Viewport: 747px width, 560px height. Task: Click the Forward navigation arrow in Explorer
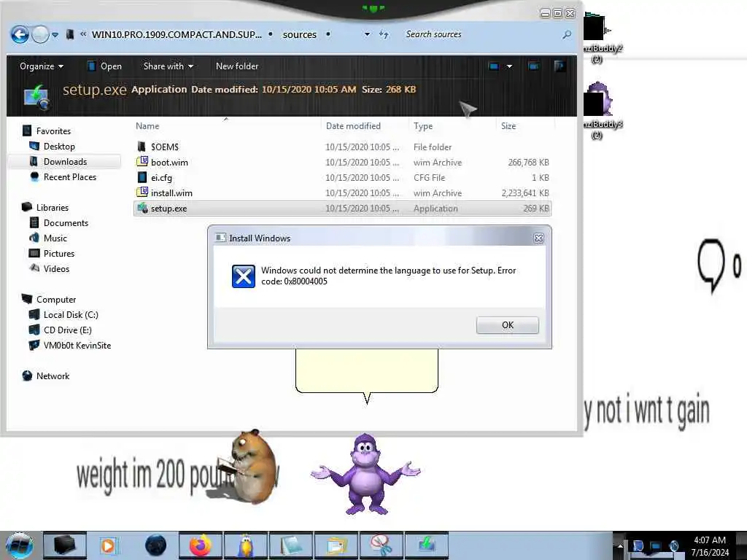tap(41, 34)
